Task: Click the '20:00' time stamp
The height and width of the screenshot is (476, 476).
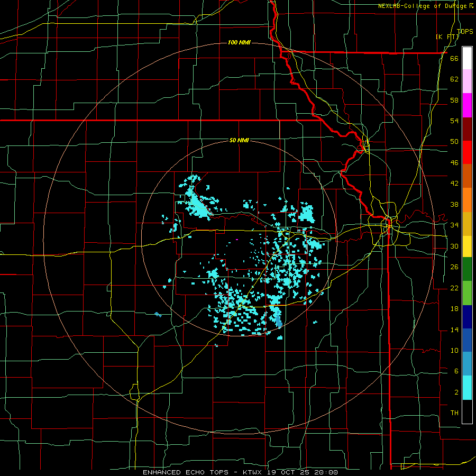Action: tap(327, 472)
